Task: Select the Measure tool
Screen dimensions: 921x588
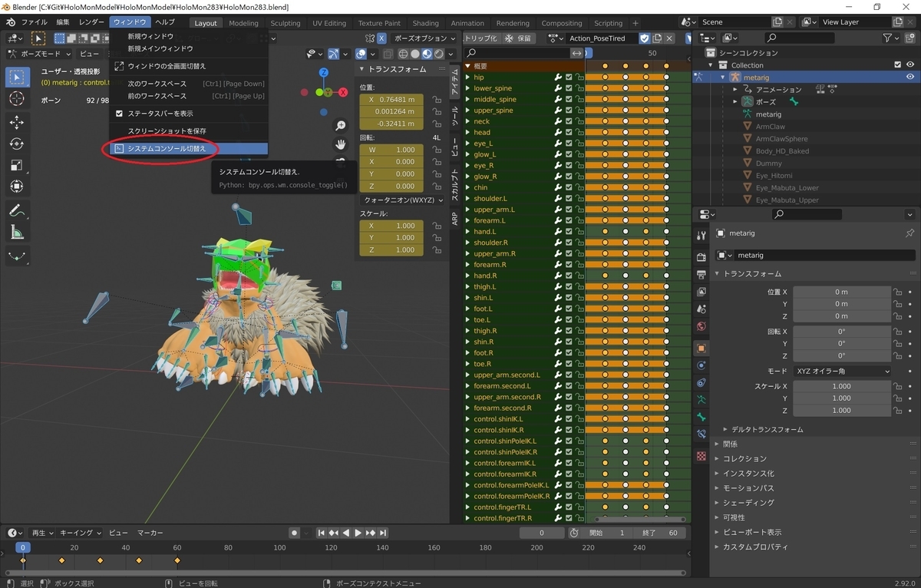Action: click(17, 232)
